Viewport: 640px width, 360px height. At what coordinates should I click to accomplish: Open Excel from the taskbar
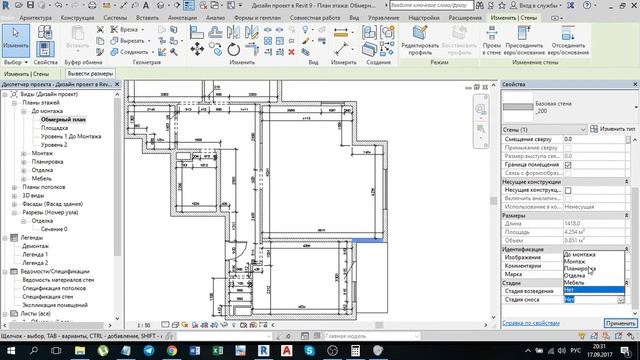point(218,351)
